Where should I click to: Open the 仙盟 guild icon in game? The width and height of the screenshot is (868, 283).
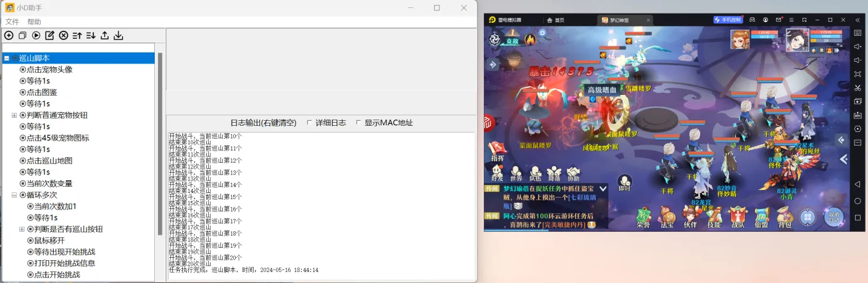click(761, 218)
